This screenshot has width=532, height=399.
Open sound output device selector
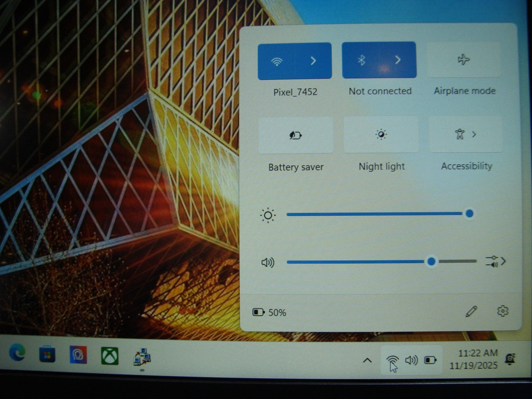click(x=495, y=261)
